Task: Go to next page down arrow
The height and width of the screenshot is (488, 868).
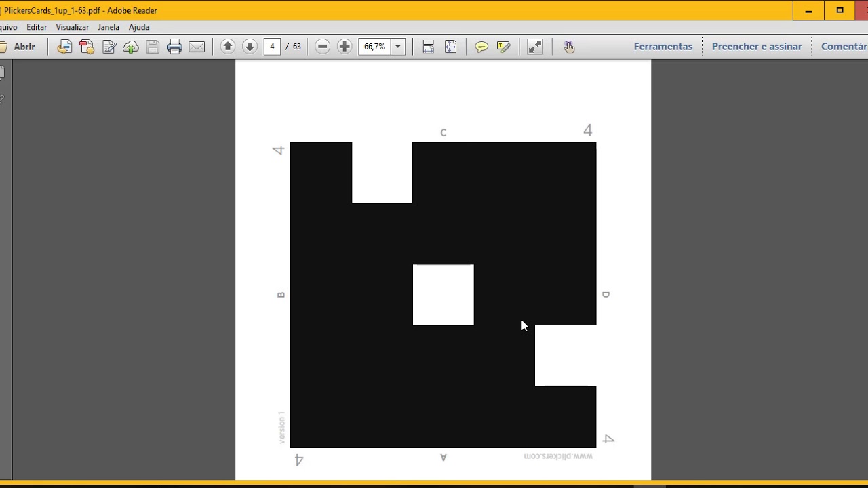Action: point(250,46)
